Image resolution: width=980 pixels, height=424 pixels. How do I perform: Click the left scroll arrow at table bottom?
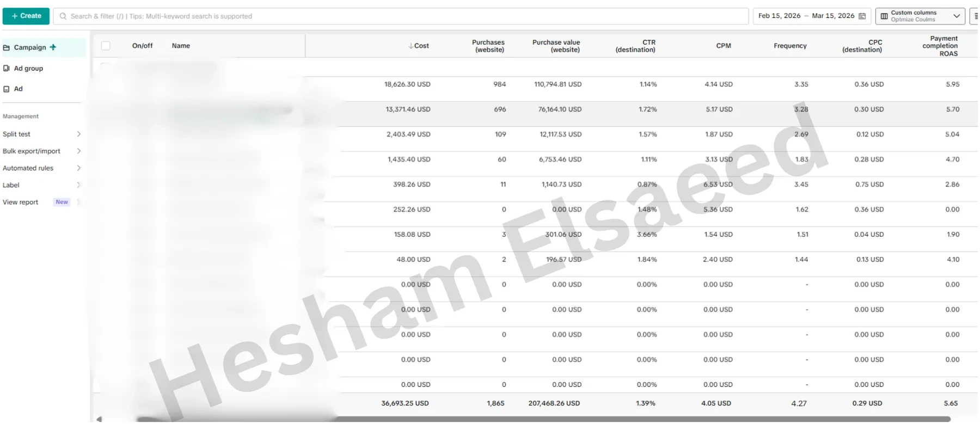[x=99, y=419]
